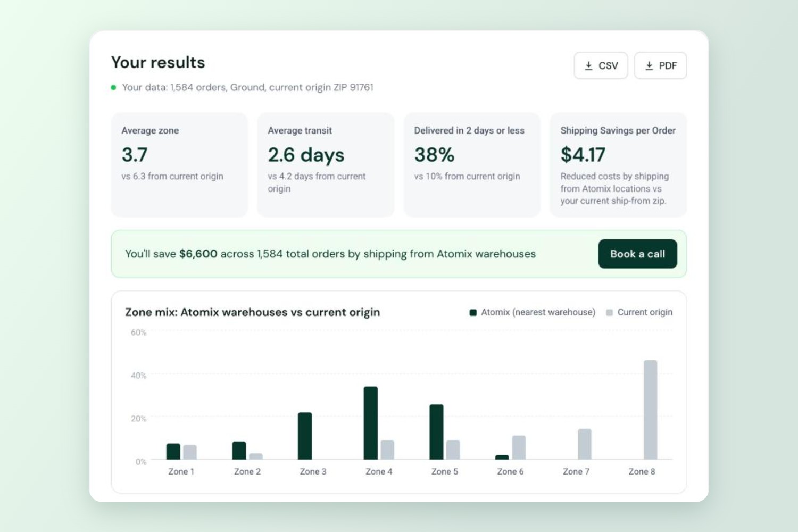Click the "Average transit" card label
Viewport: 798px width, 532px height.
[300, 130]
